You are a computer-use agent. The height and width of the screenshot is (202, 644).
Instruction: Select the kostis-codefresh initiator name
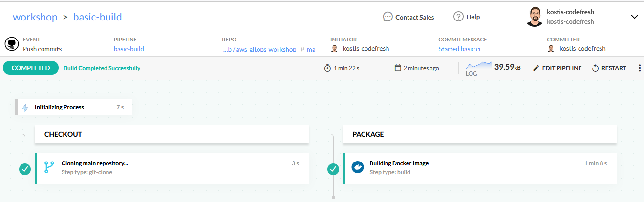(x=366, y=49)
